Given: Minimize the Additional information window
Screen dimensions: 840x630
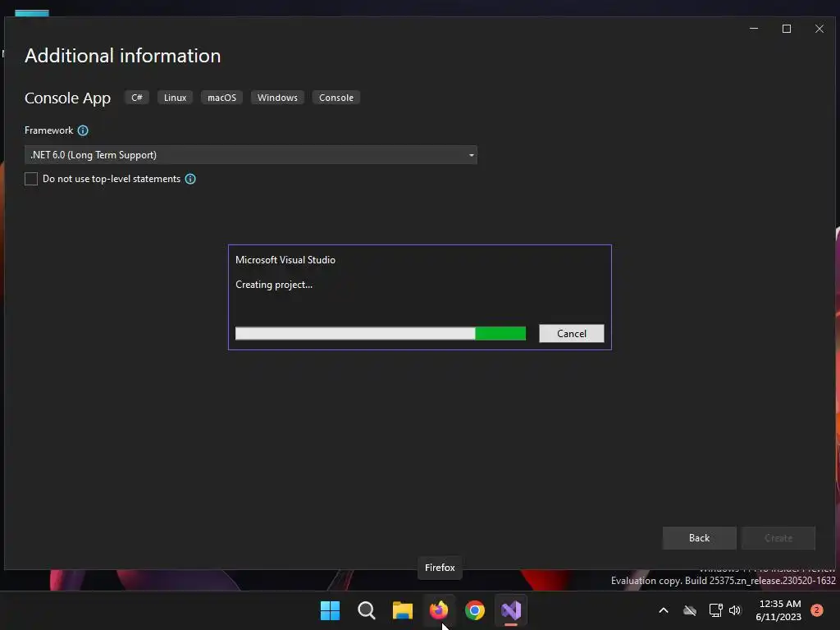Looking at the screenshot, I should coord(754,29).
